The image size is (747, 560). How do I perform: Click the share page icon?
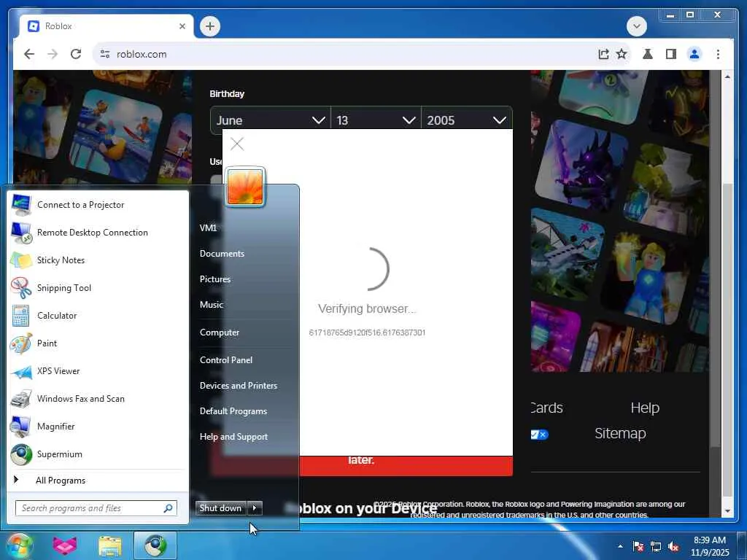click(603, 54)
